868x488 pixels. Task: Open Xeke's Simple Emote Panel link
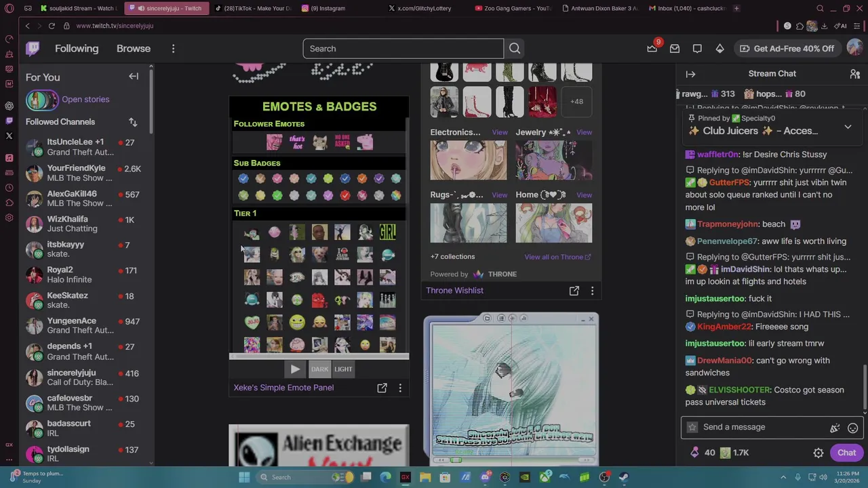coord(283,388)
